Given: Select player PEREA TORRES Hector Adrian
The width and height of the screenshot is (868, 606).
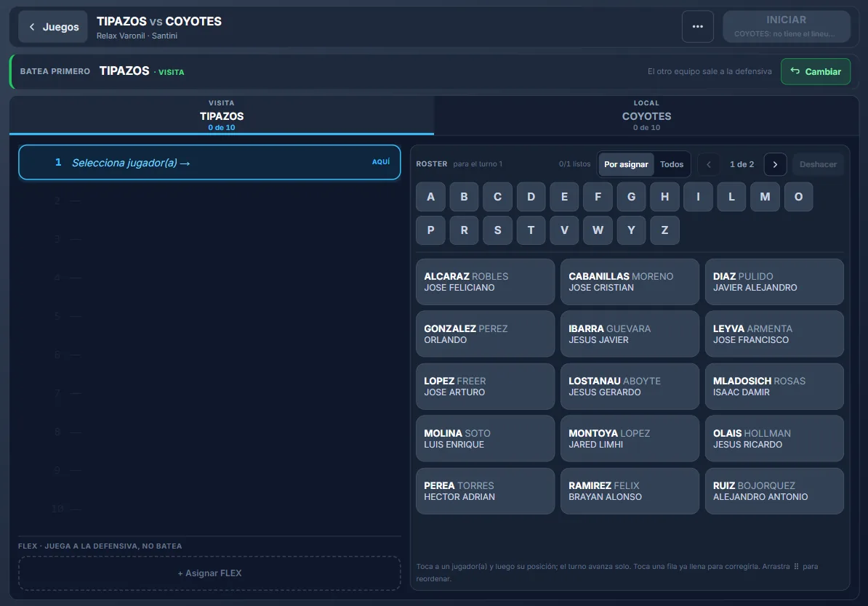Looking at the screenshot, I should (486, 491).
